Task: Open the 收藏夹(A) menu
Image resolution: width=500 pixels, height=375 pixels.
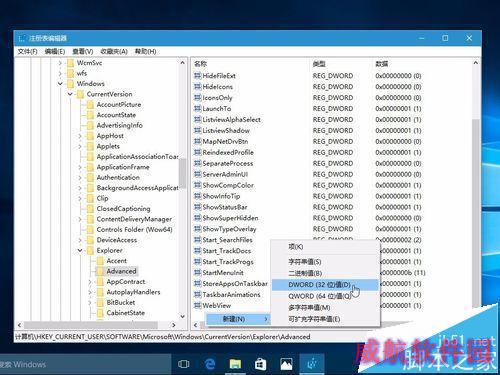Action: coord(114,51)
